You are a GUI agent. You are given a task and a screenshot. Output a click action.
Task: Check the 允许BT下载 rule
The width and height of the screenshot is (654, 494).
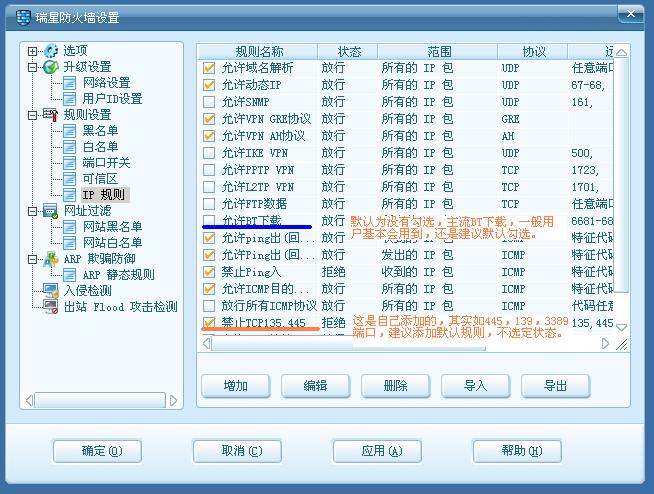pos(209,220)
